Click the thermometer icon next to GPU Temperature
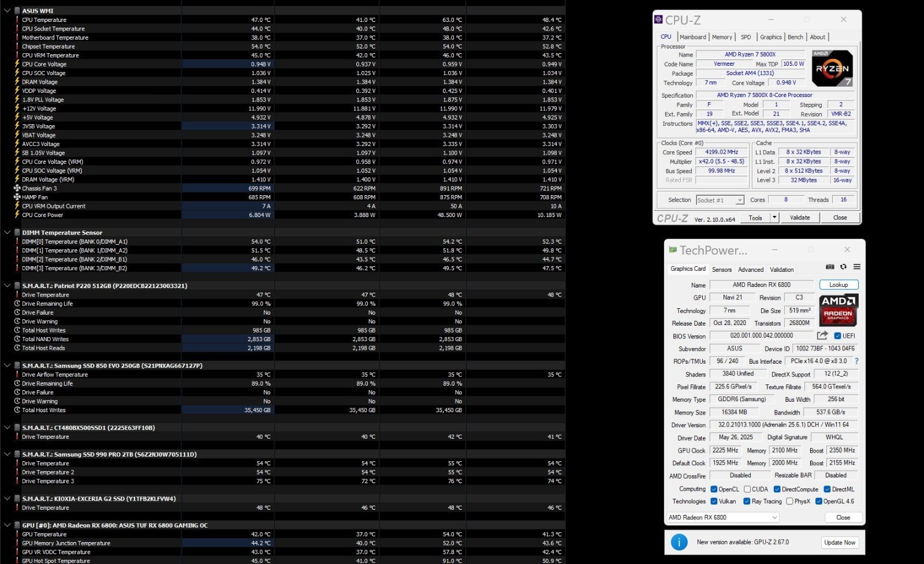924x564 pixels. [17, 535]
